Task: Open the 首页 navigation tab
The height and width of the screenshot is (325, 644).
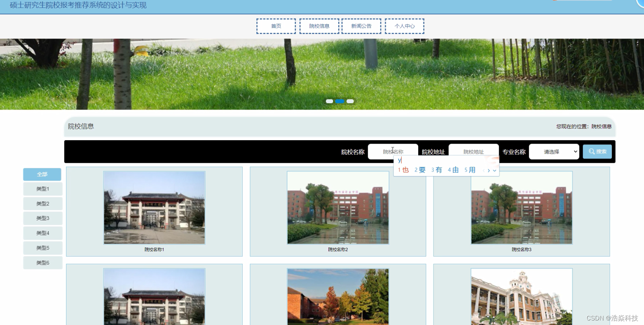Action: coord(276,26)
